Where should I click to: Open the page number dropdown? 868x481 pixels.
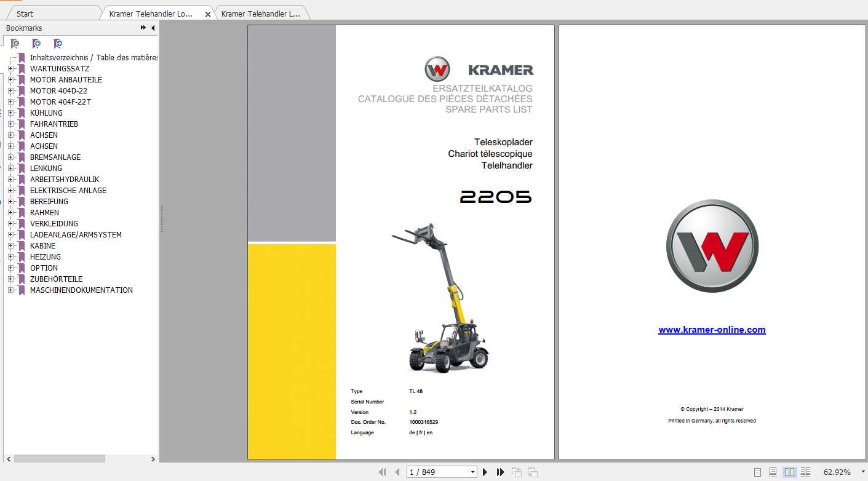(472, 472)
